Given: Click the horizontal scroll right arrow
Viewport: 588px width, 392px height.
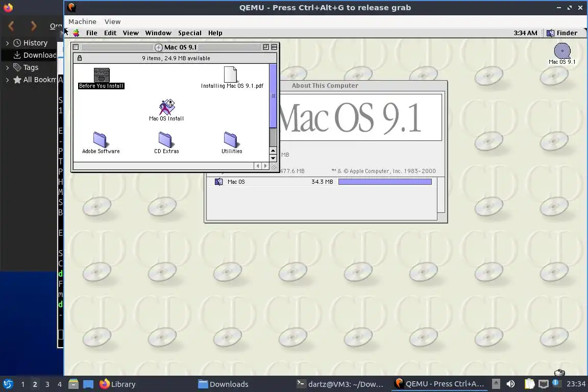Looking at the screenshot, I should pyautogui.click(x=265, y=166).
